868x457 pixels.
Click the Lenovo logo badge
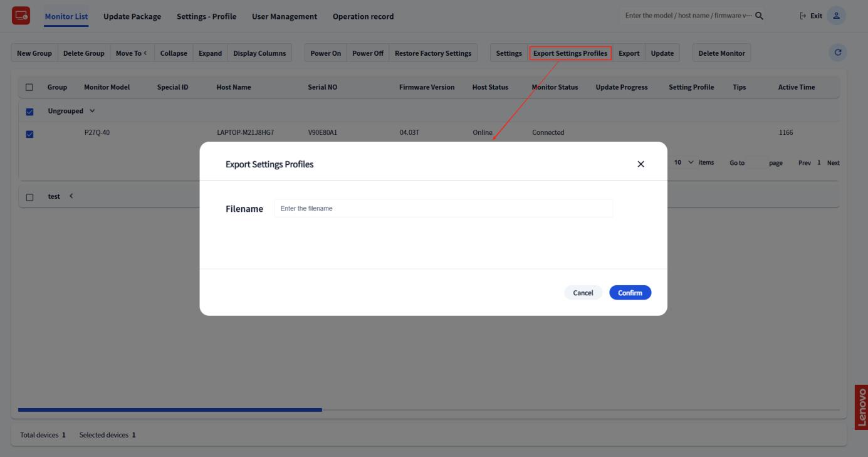point(861,407)
